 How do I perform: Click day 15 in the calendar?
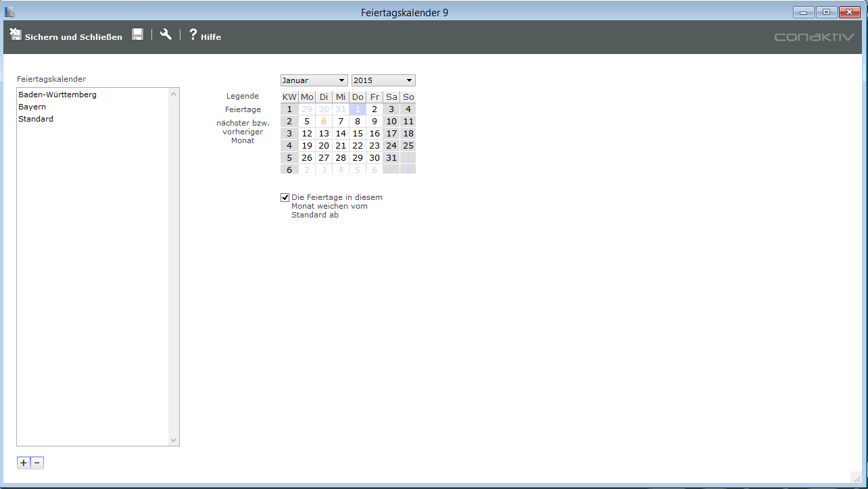click(358, 134)
